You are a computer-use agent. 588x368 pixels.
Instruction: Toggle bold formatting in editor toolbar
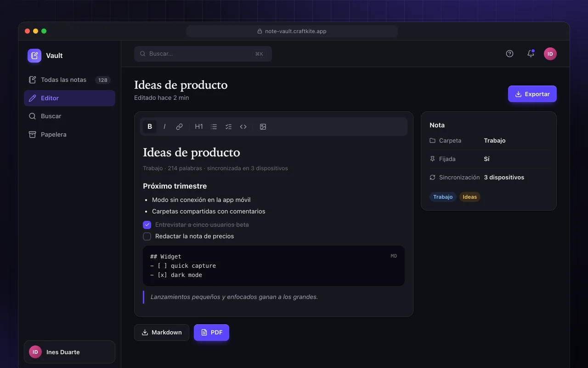pos(150,126)
